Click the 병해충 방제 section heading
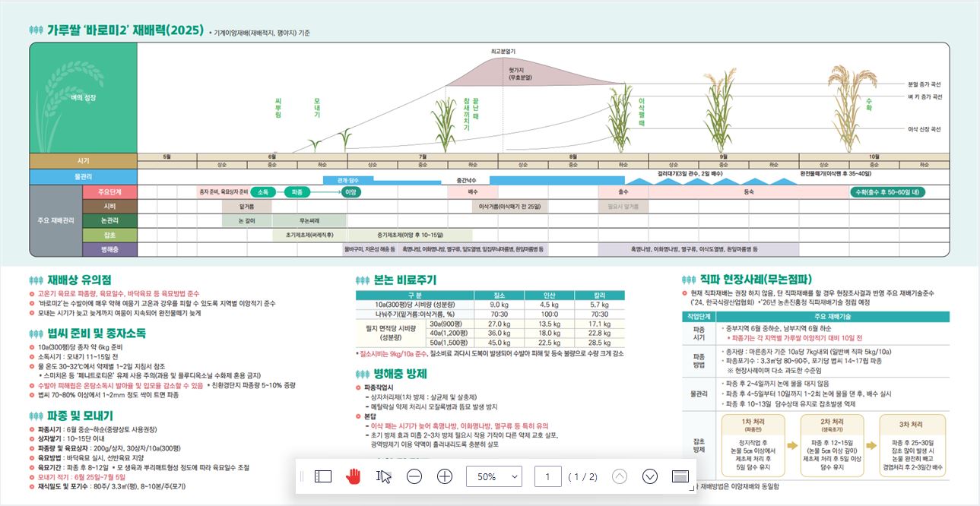This screenshot has width=980, height=506. [x=400, y=374]
